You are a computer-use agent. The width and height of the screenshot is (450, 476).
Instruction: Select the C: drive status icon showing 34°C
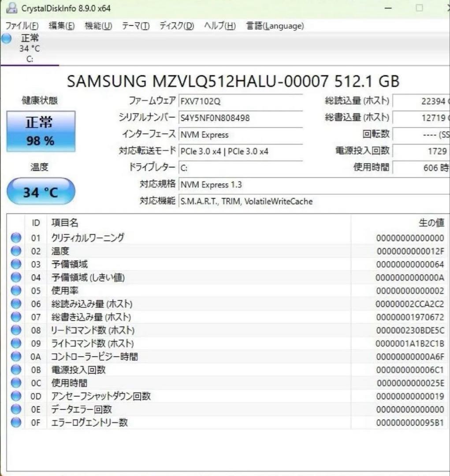(x=29, y=48)
